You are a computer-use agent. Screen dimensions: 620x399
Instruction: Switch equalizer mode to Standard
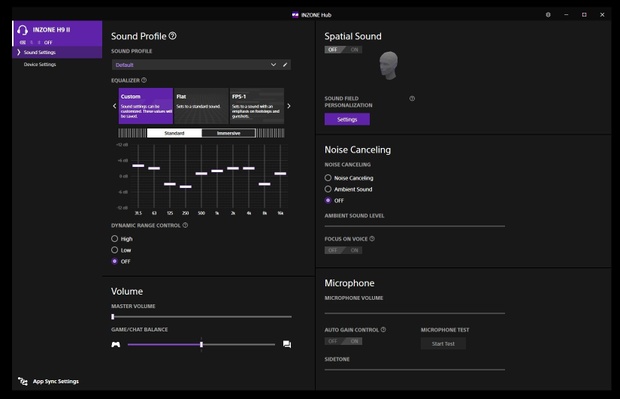click(174, 133)
